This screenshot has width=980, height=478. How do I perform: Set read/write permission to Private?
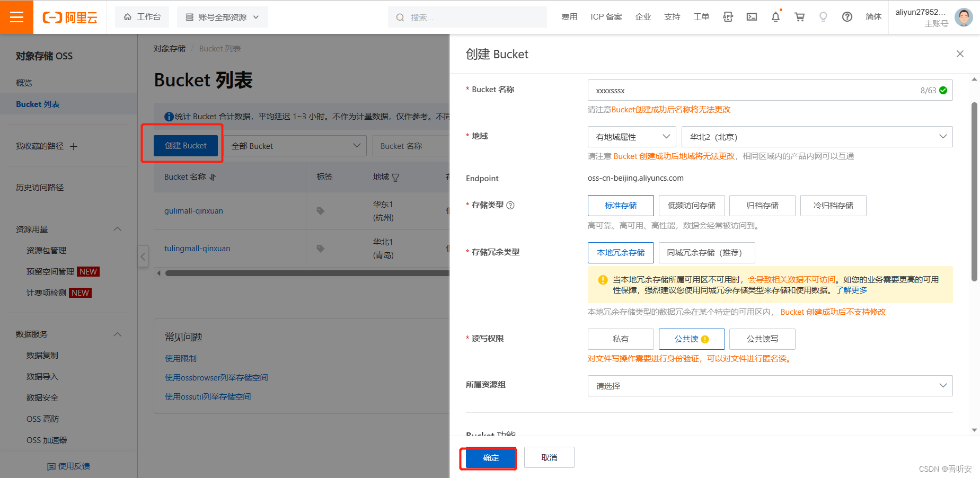coord(621,339)
